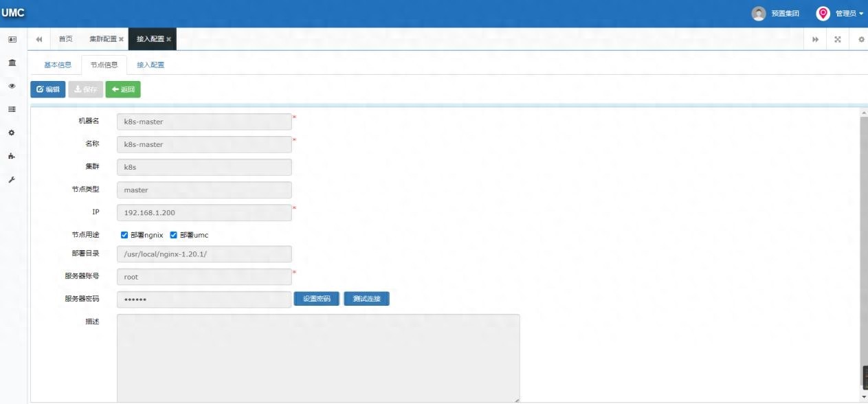This screenshot has height=404, width=868.
Task: Open the tab bar gear options menu
Action: pos(861,39)
